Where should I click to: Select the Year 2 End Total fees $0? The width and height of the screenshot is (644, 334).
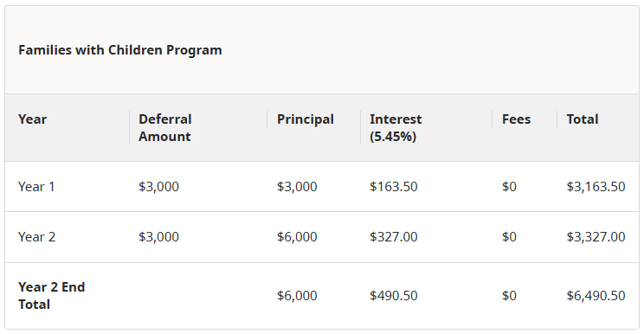coord(509,295)
